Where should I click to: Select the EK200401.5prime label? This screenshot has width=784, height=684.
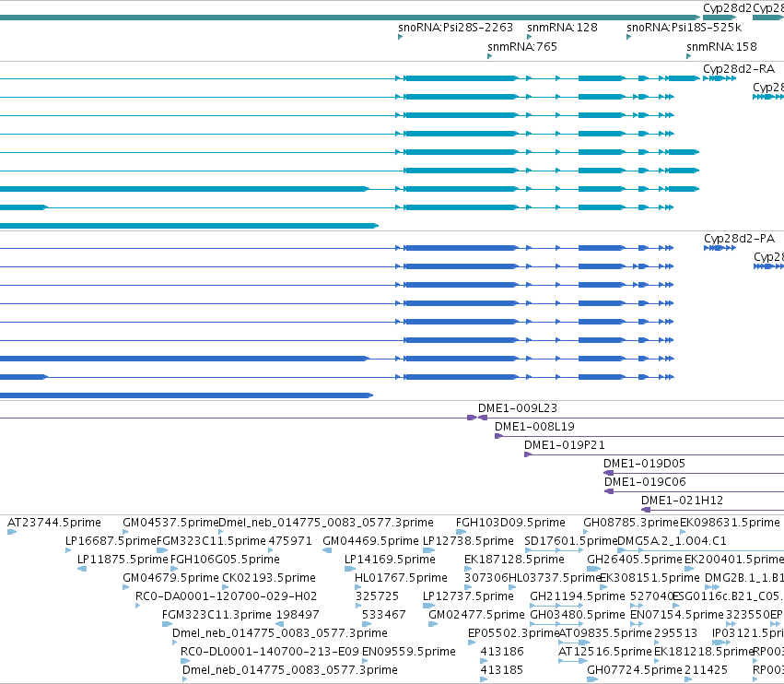(x=734, y=560)
